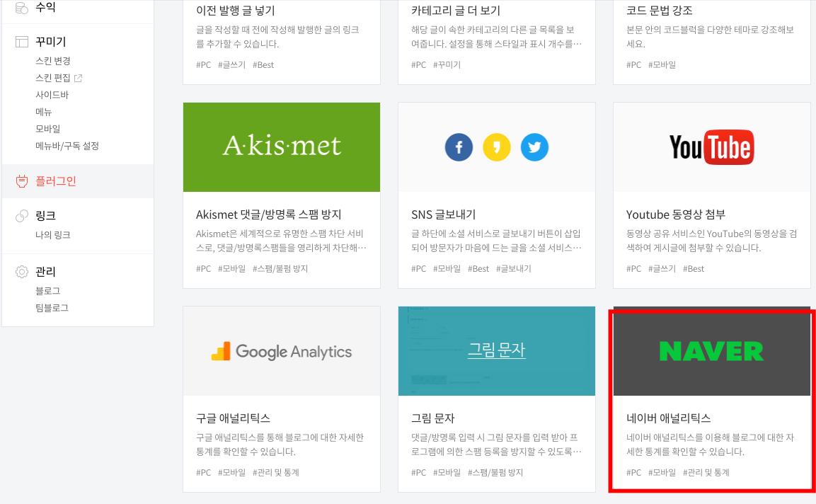Viewport: 816px width, 504px height.
Task: Open 팀블로그 under 관리
Action: (52, 308)
